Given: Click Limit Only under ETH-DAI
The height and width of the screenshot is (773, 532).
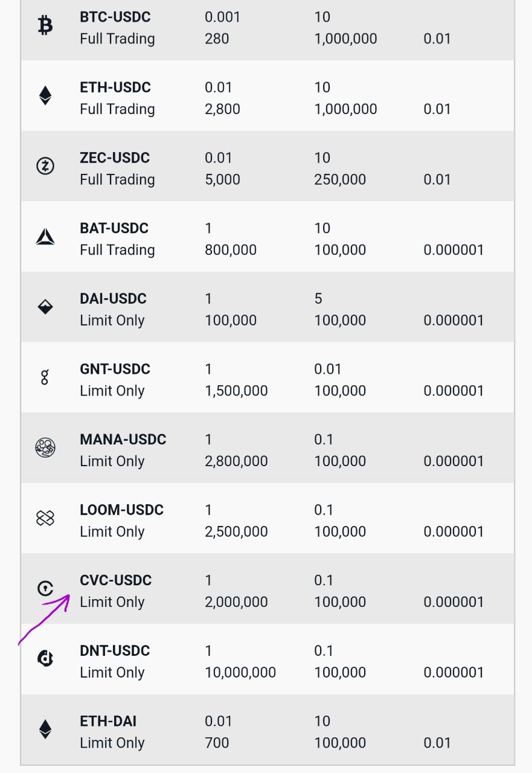Looking at the screenshot, I should (112, 743).
